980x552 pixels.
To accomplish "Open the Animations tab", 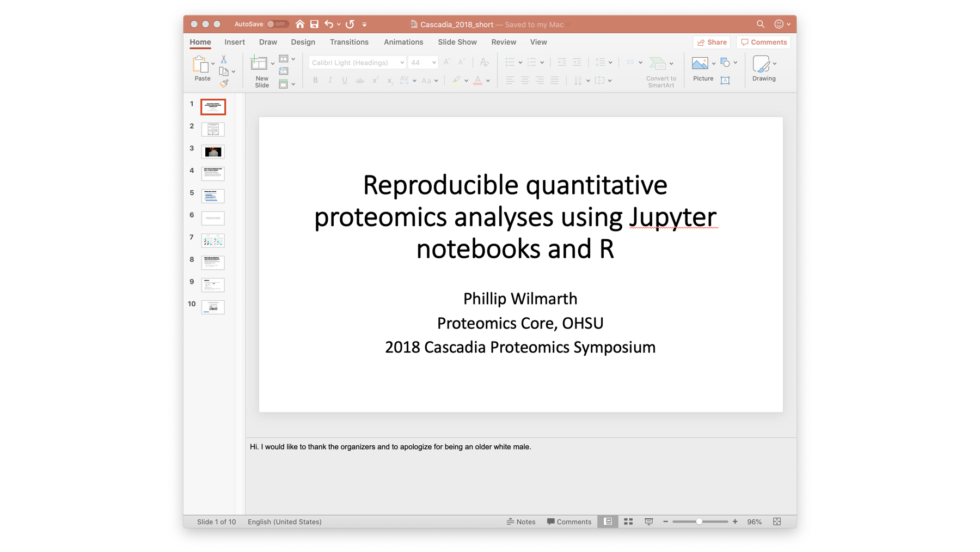I will click(x=403, y=42).
